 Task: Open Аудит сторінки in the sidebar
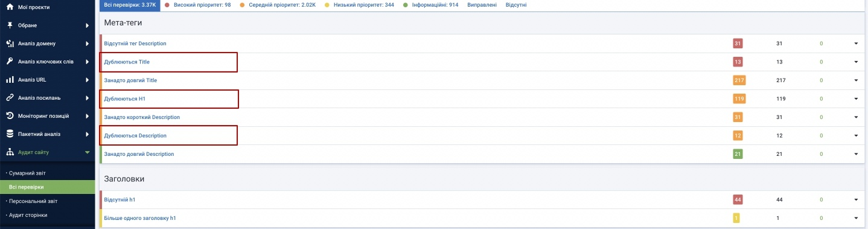pos(28,214)
